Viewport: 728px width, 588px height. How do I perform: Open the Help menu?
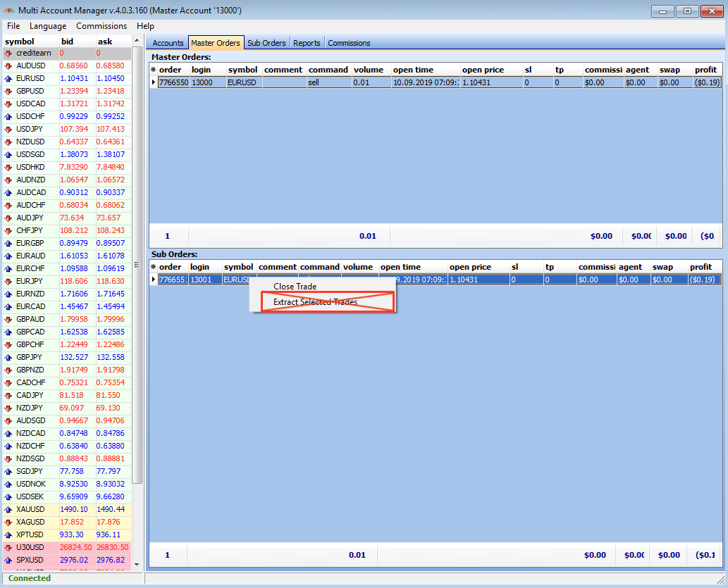pos(145,26)
